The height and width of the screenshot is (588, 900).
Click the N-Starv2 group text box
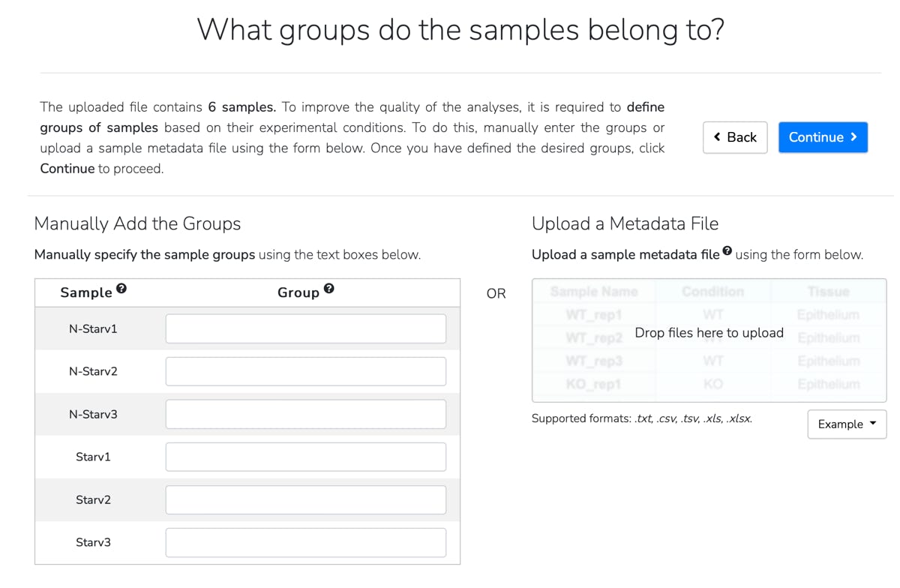point(306,372)
